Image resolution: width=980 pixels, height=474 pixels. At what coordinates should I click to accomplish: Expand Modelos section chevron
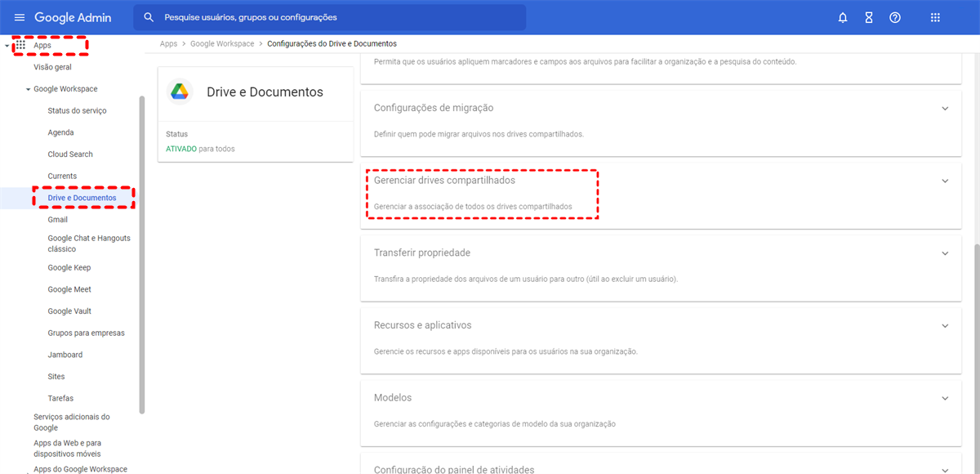(945, 398)
